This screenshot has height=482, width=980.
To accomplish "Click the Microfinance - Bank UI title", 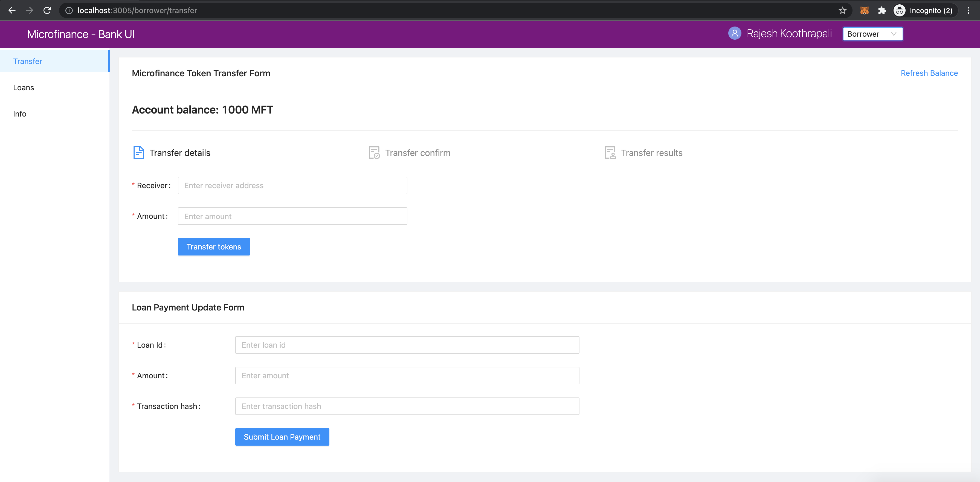I will 81,34.
